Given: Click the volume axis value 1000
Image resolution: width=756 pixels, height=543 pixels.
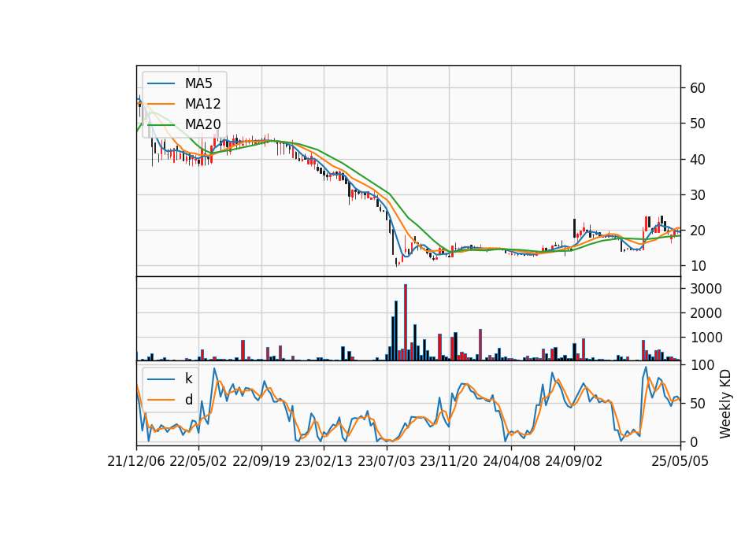Looking at the screenshot, I should tap(706, 338).
